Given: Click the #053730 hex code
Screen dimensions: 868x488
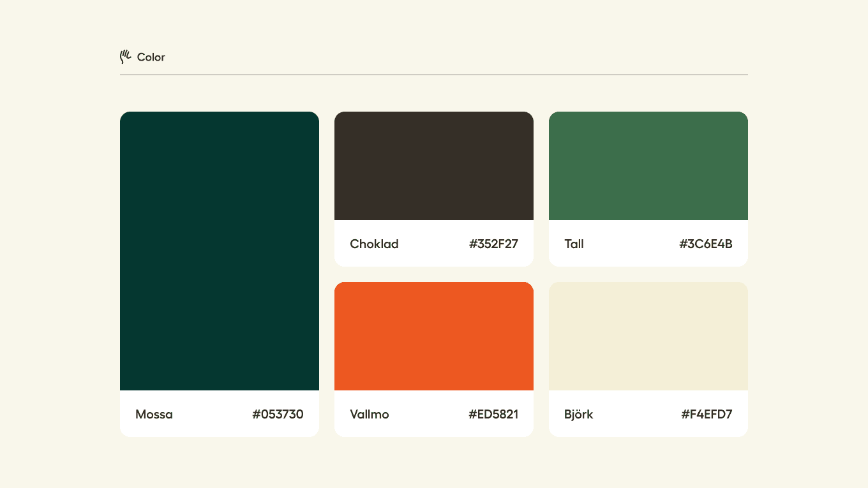Looking at the screenshot, I should coord(278,415).
